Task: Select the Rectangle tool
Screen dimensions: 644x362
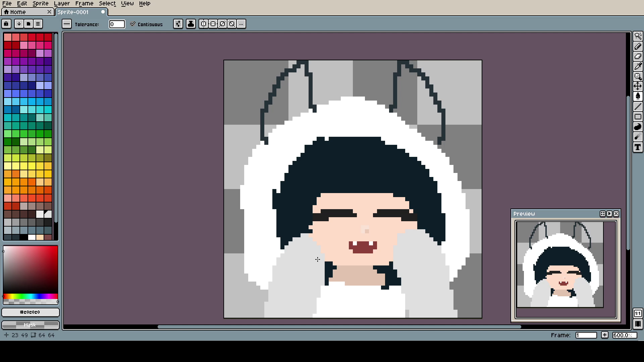Action: (x=638, y=117)
